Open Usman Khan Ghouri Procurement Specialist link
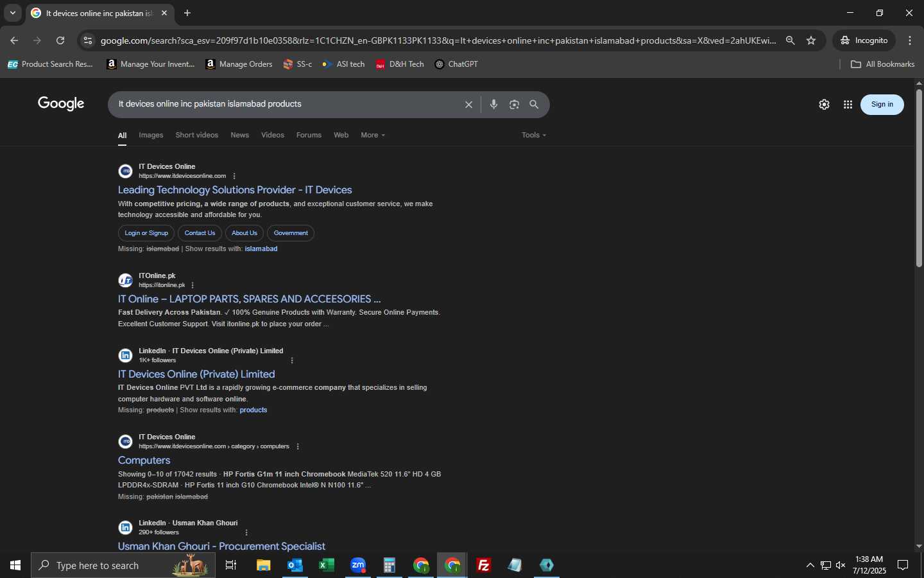The width and height of the screenshot is (924, 578). pos(221,547)
